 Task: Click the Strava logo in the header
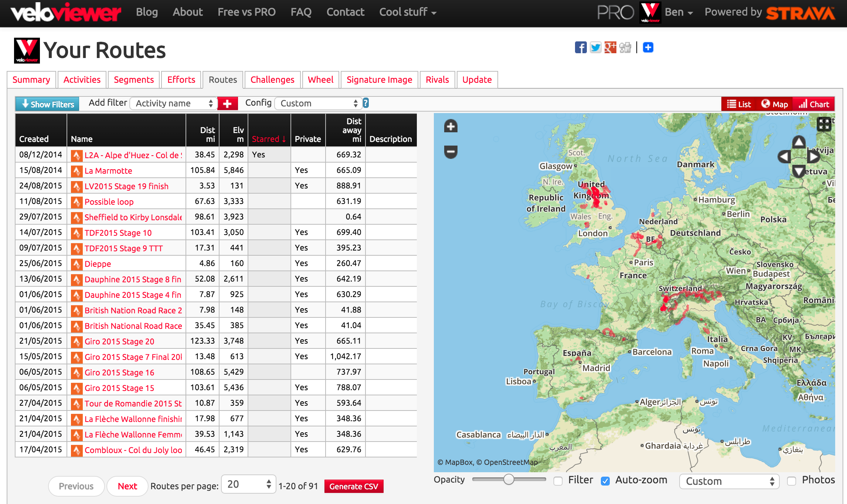pyautogui.click(x=800, y=13)
